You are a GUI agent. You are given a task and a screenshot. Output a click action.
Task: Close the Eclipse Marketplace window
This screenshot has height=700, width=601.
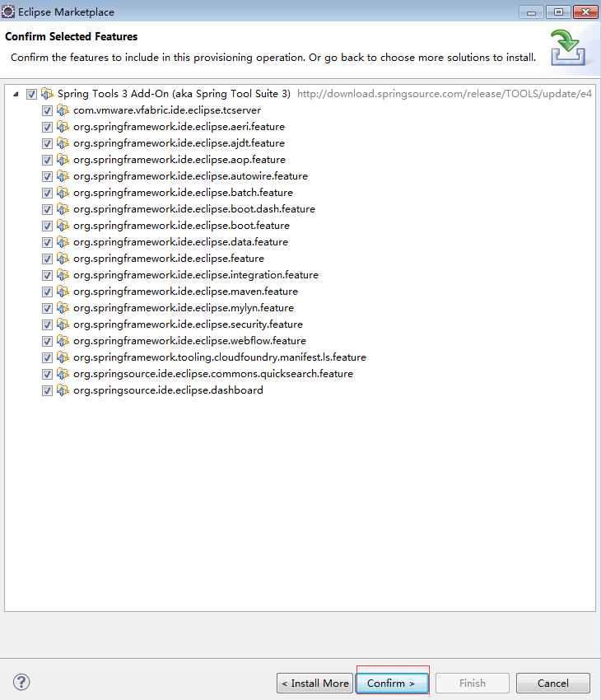click(585, 12)
